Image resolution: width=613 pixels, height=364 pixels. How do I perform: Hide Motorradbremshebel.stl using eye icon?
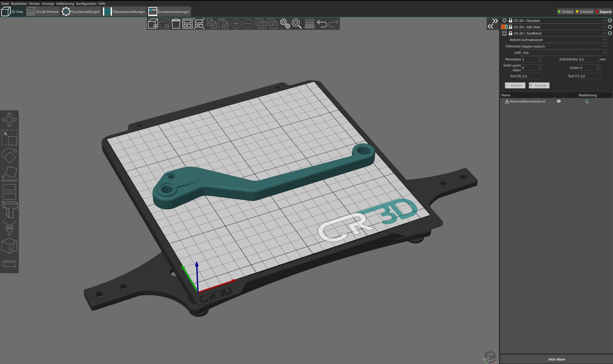[559, 101]
